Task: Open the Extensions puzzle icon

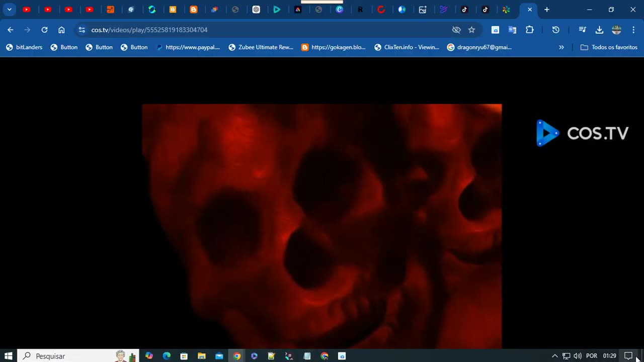Action: [529, 30]
